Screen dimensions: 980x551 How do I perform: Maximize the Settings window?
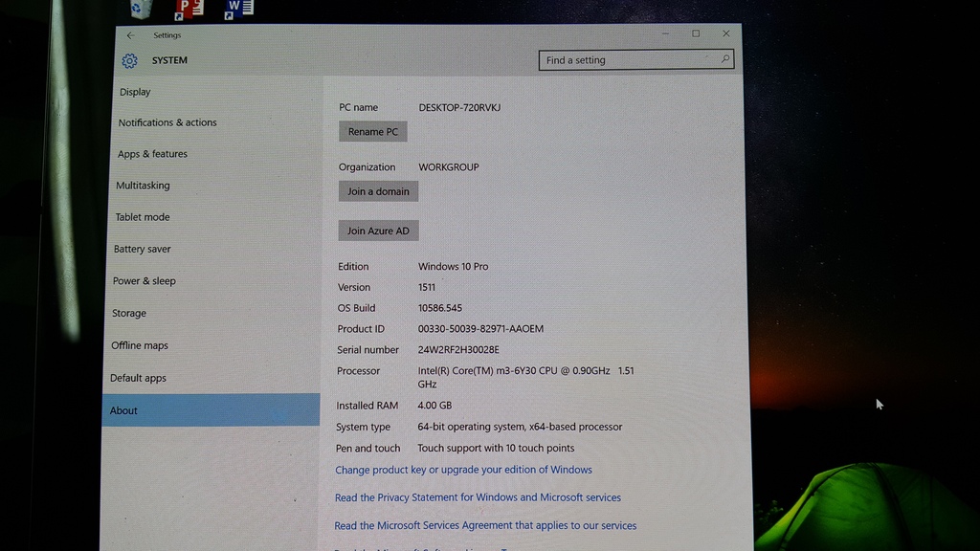[x=696, y=33]
